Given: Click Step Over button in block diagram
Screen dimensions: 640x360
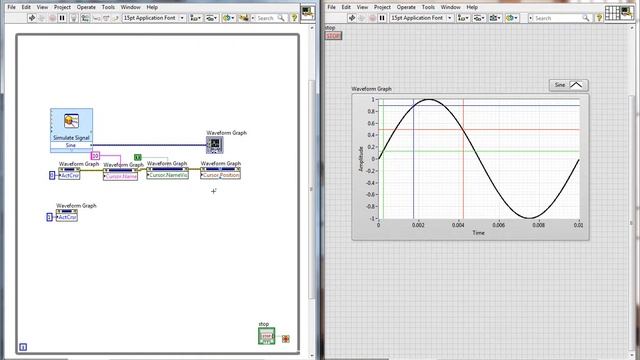Looking at the screenshot, I should click(x=106, y=18).
